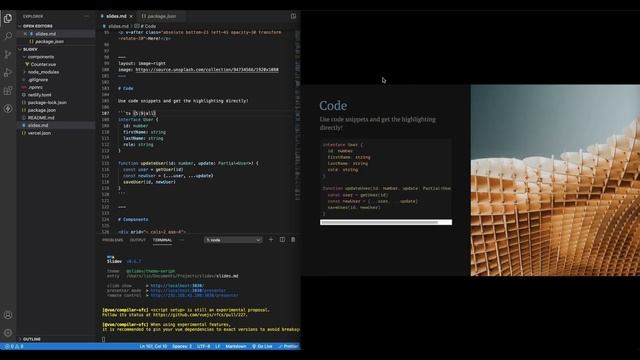Click the 'layout: image-right' line in editor
Screen dimensions: 640x360
142,64
